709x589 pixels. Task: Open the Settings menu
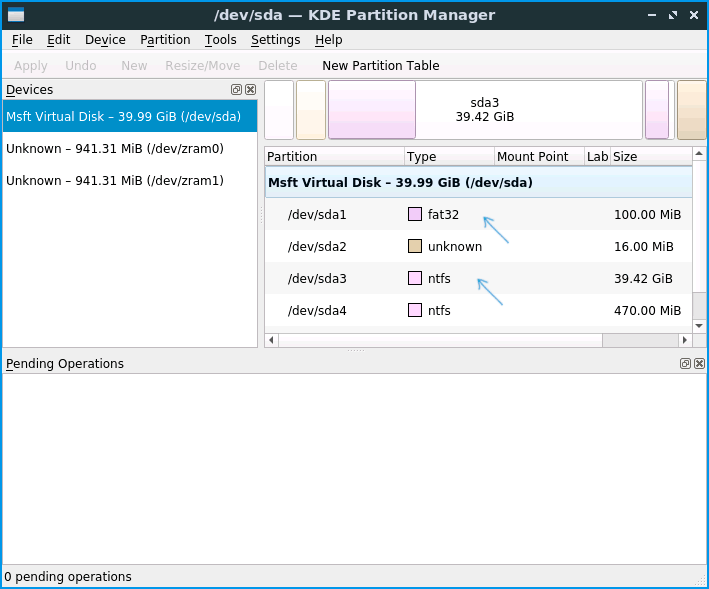pyautogui.click(x=275, y=40)
